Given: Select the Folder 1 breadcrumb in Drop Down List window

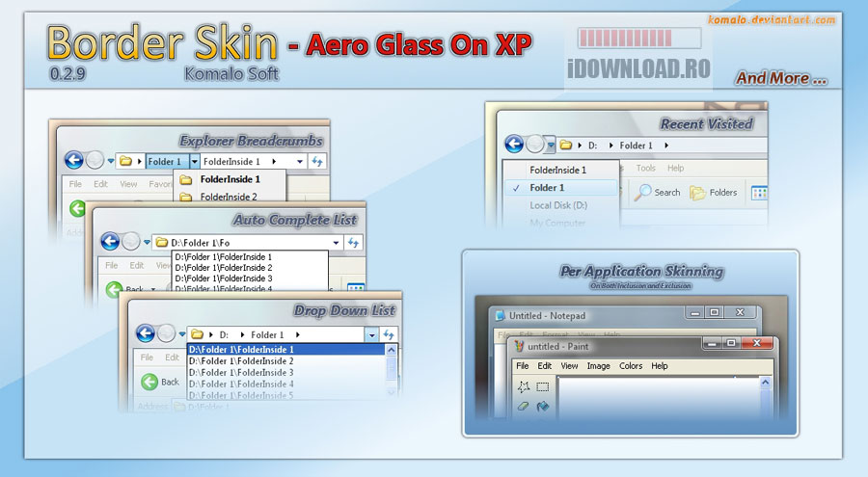Looking at the screenshot, I should [x=267, y=334].
